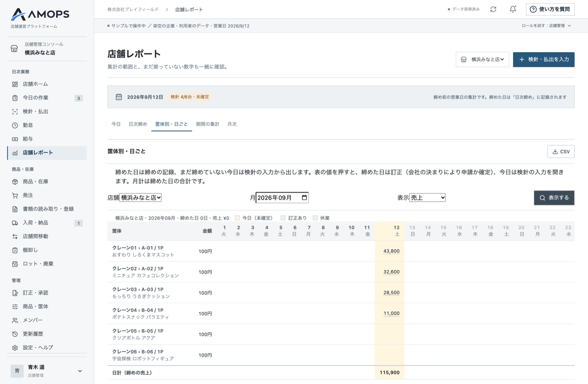Open 商品・筐体 management page
Screen dimensions: 588x384
(x=47, y=306)
